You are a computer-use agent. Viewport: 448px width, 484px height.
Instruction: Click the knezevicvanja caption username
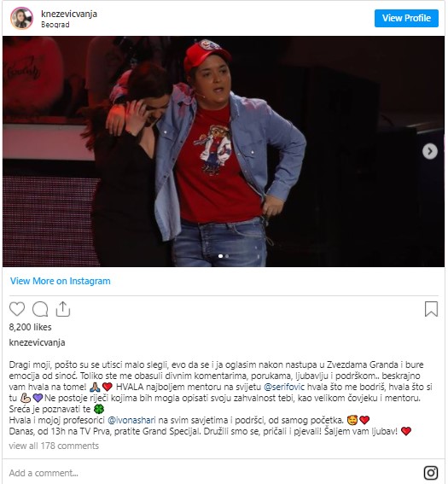point(37,342)
